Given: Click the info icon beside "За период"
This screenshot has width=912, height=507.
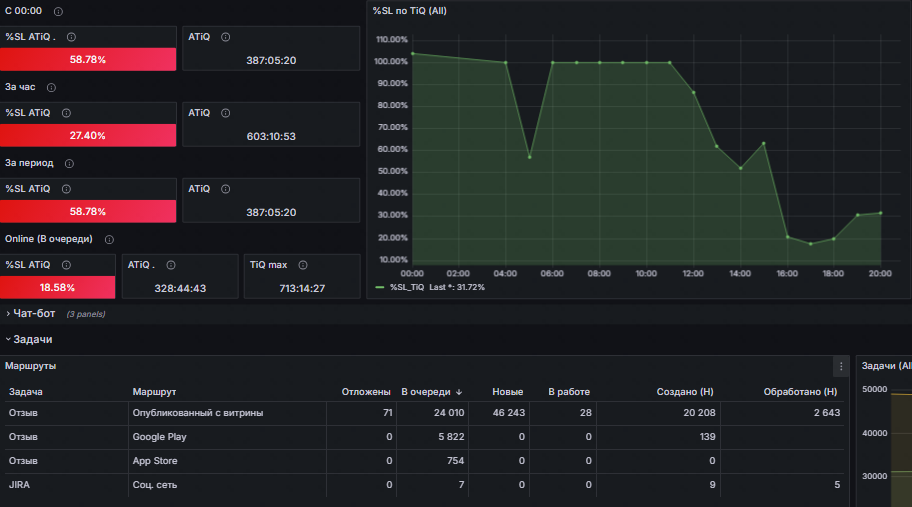Looking at the screenshot, I should [70, 163].
